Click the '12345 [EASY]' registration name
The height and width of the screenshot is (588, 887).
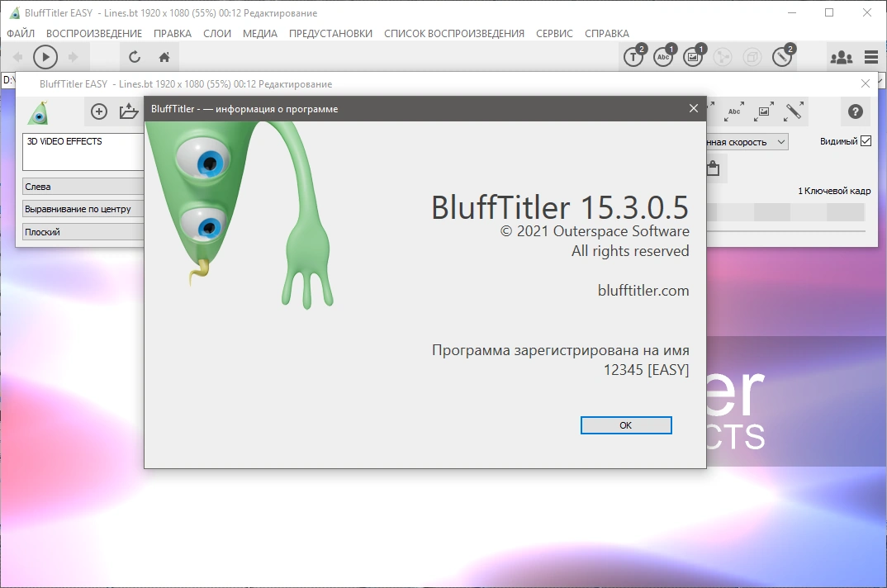tap(646, 369)
